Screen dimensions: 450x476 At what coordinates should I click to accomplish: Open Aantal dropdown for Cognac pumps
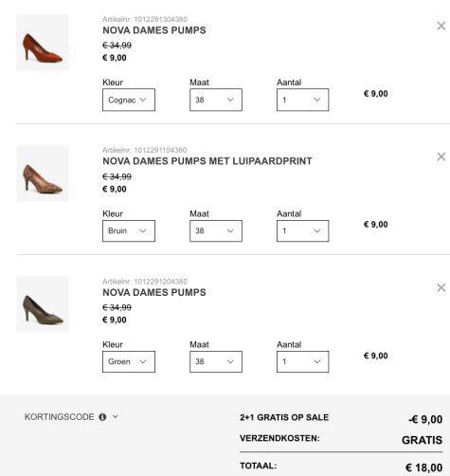302,100
